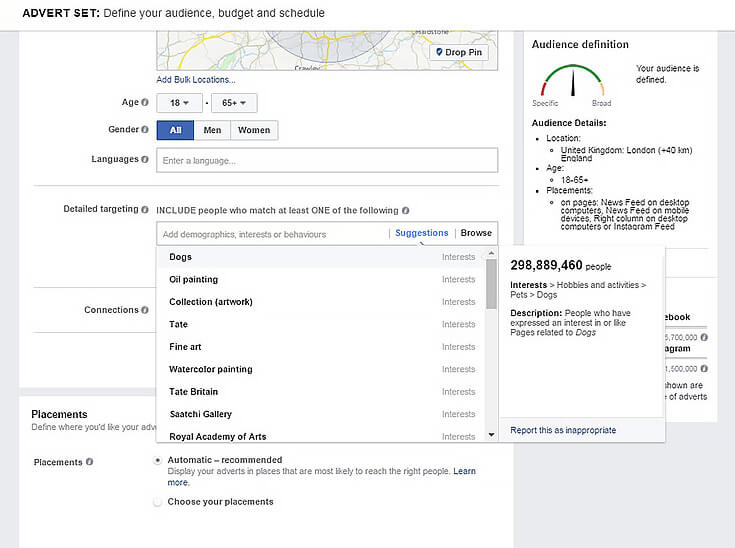Open the maximum age 65+ dropdown
735x548 pixels.
click(234, 103)
